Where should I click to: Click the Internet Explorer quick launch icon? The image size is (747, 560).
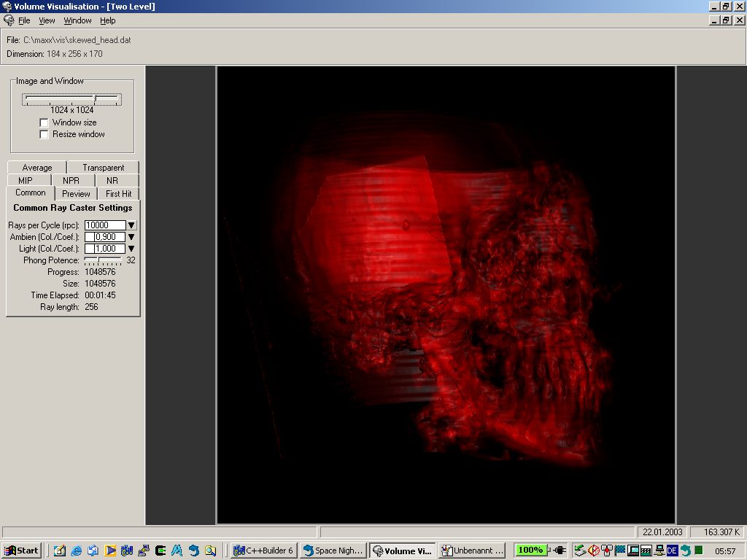click(x=76, y=551)
